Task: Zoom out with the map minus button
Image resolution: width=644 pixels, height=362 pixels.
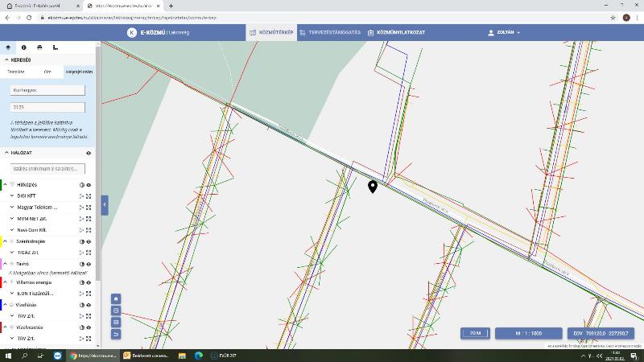Action: (116, 323)
